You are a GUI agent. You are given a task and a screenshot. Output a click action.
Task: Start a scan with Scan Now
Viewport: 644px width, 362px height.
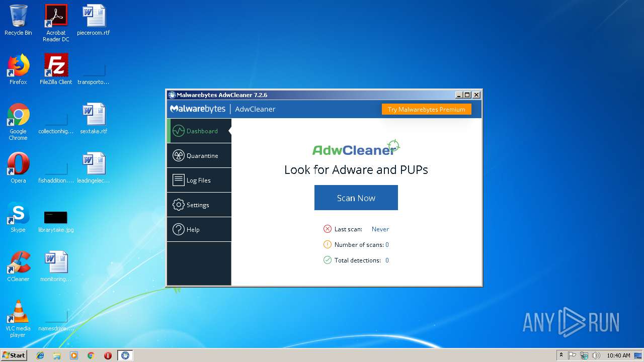click(x=356, y=198)
